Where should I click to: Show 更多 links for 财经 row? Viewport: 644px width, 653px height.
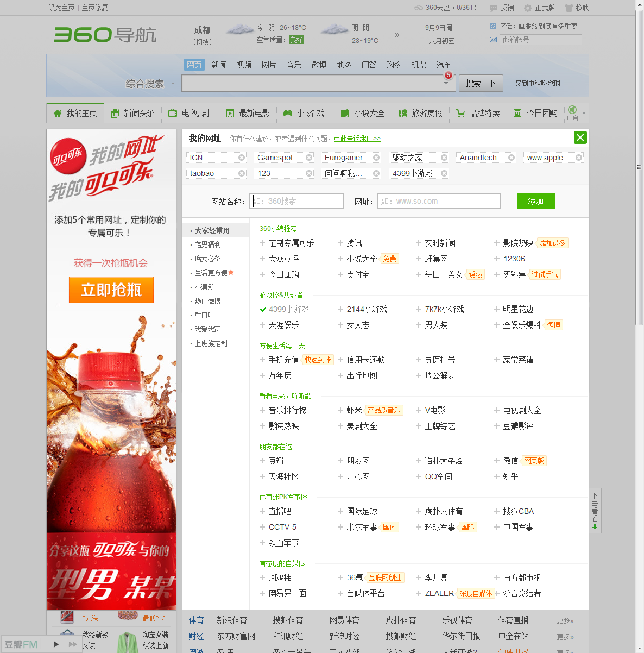[565, 637]
